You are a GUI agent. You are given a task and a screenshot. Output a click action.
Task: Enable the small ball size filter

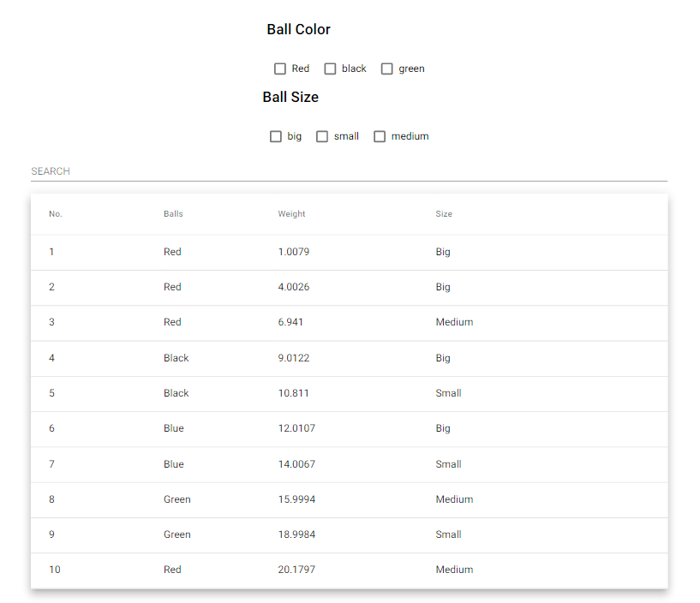coord(322,136)
